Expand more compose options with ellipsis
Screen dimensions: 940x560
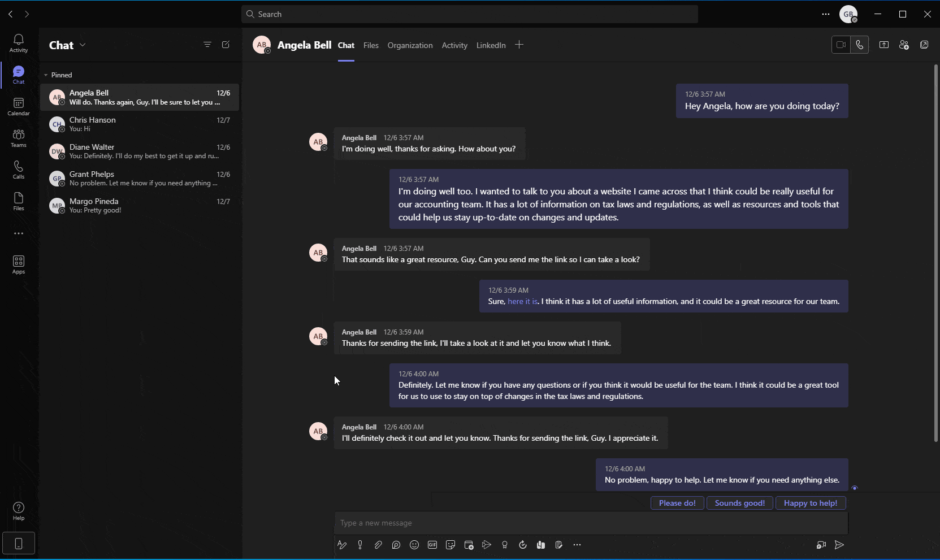coord(577,545)
